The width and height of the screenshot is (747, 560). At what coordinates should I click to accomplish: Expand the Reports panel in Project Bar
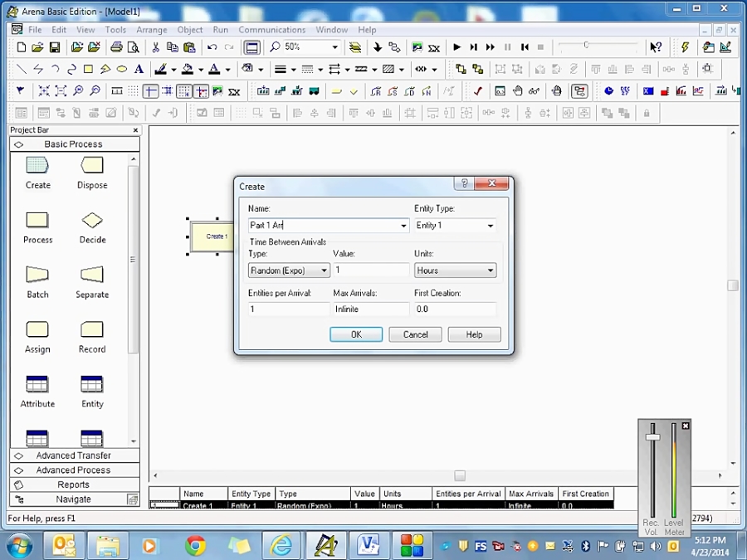[74, 485]
